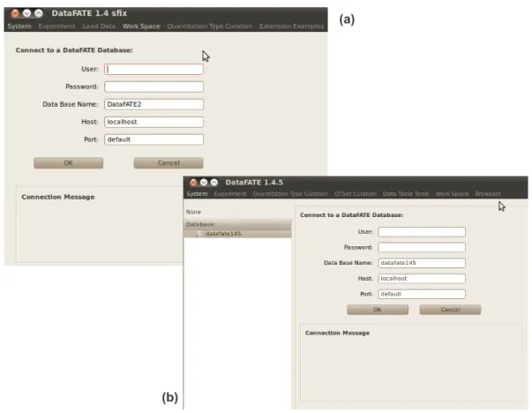The image size is (532, 413).
Task: Open Data Table Tools menu in DataFATE 1.4.5
Action: click(406, 194)
